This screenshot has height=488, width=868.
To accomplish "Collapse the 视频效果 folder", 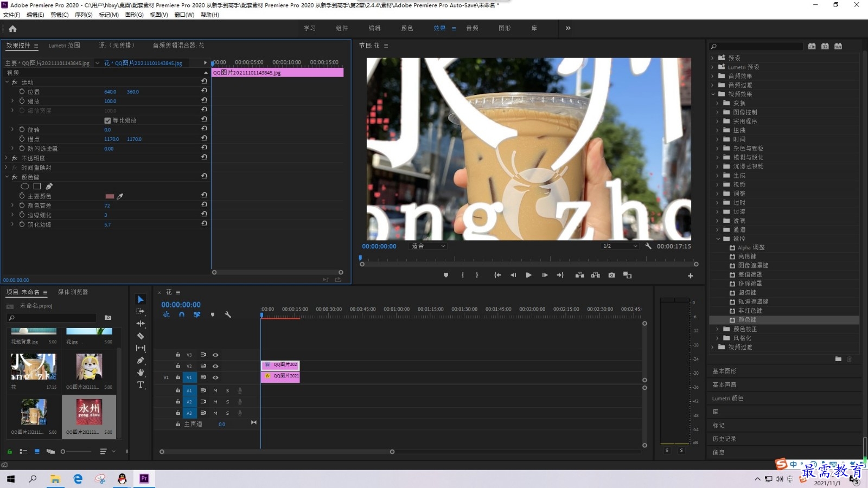I will (x=713, y=94).
